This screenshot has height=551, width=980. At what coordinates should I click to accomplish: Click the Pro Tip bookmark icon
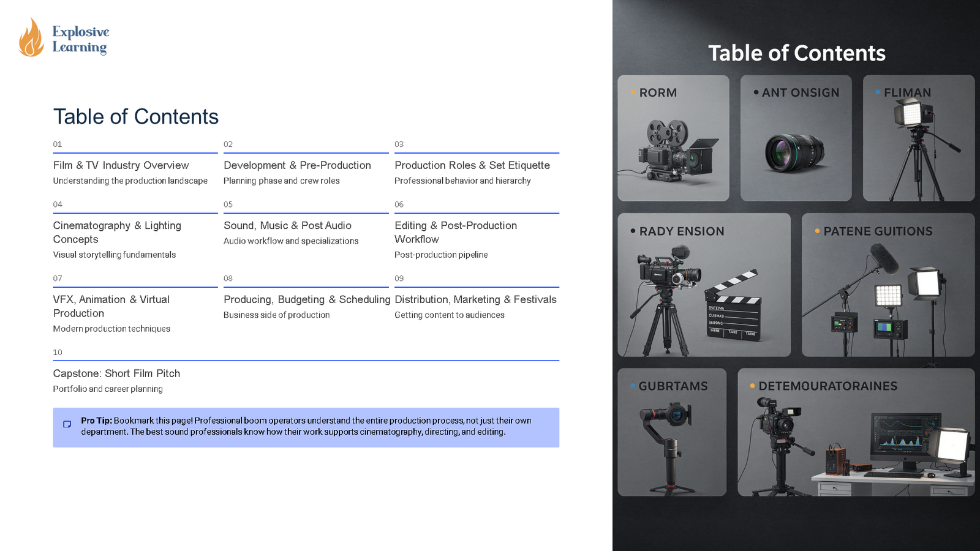coord(66,424)
